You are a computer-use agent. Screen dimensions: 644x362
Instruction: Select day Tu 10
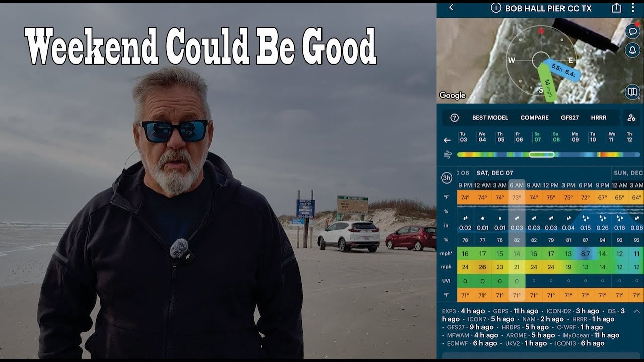[x=593, y=137]
